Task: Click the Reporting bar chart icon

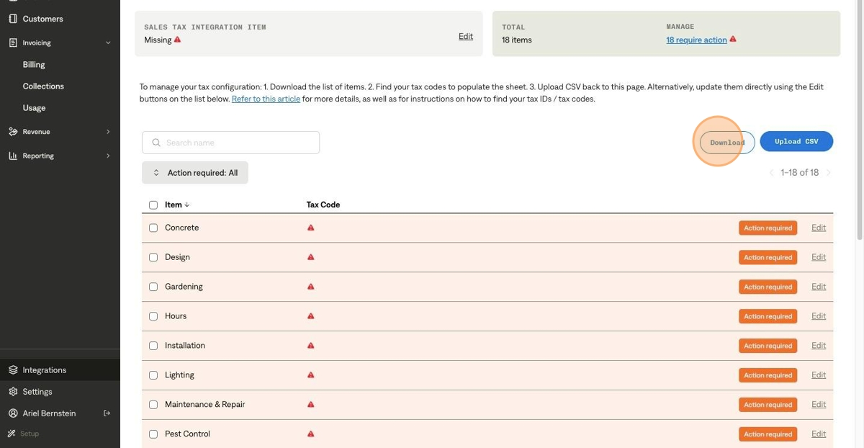Action: 13,156
